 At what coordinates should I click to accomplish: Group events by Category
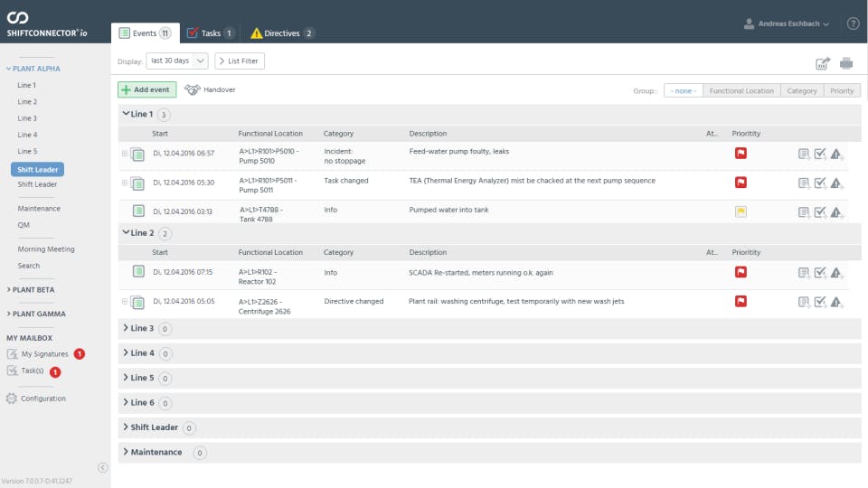click(x=802, y=90)
